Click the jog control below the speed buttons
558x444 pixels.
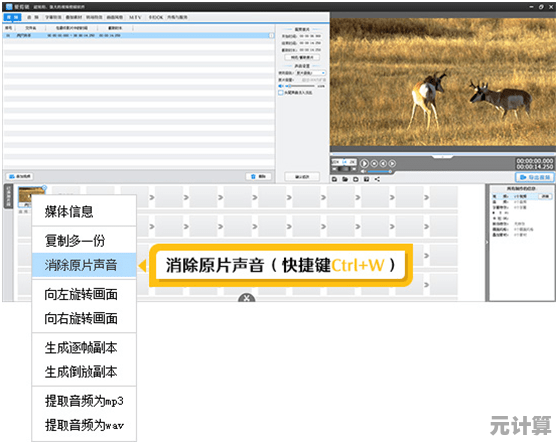click(344, 169)
